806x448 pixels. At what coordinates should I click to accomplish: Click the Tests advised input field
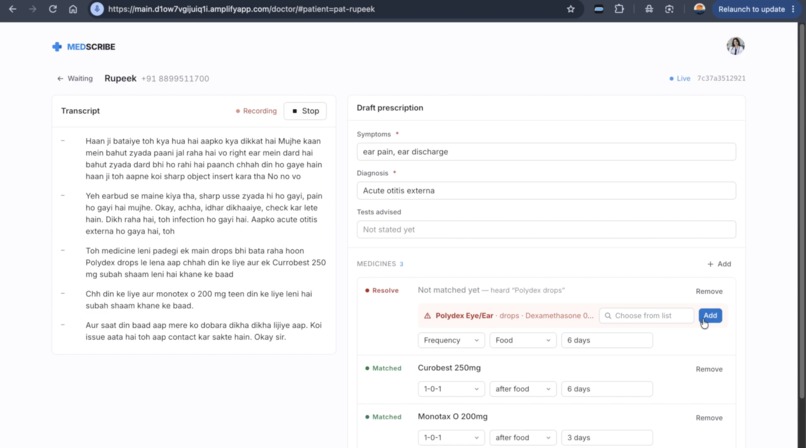546,230
